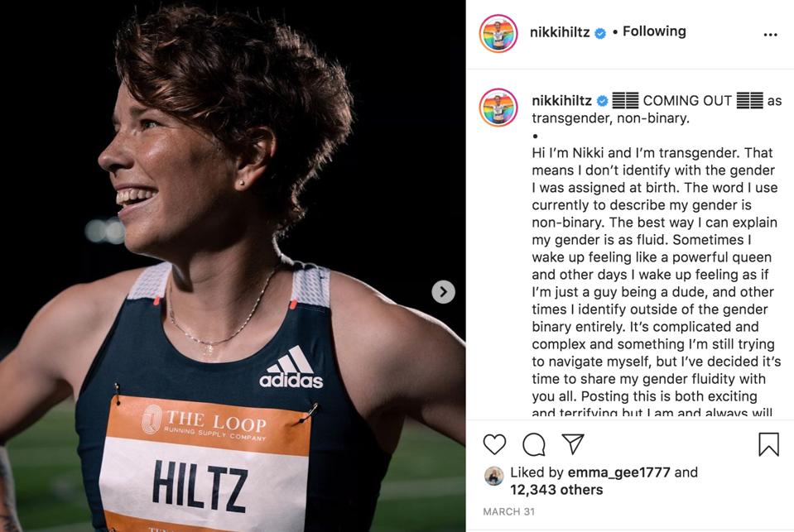Click the profile avatar in the post header
The height and width of the screenshot is (532, 794).
498,34
